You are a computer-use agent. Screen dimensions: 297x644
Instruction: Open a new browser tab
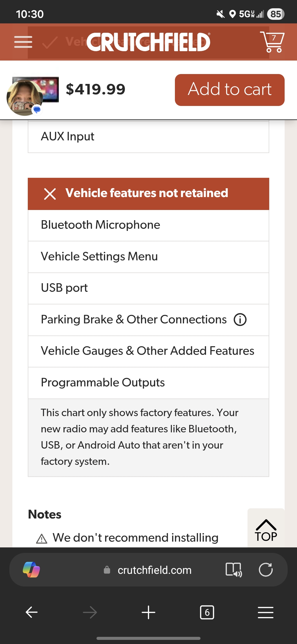148,612
